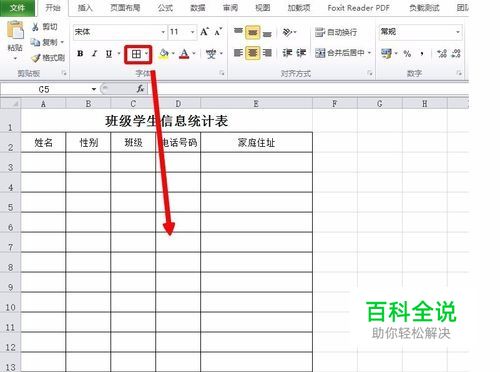Open the Foxit Reader PDF tab
500x372 pixels.
click(358, 8)
